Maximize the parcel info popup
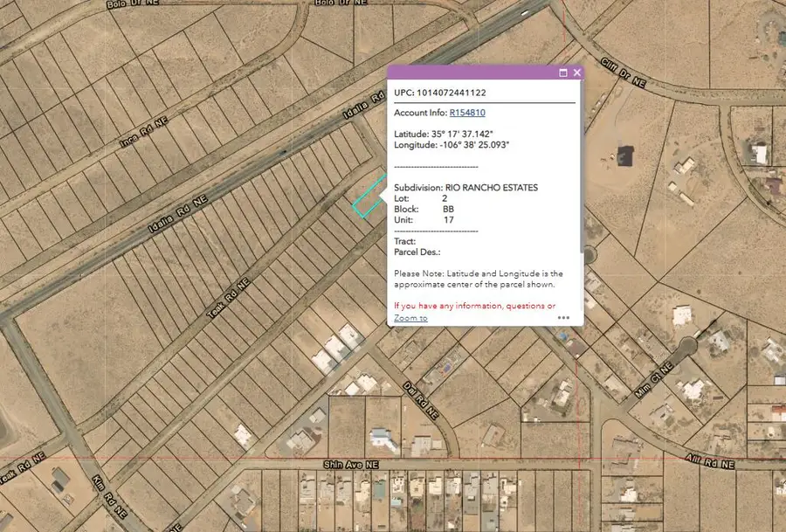The width and height of the screenshot is (786, 532). [x=563, y=73]
